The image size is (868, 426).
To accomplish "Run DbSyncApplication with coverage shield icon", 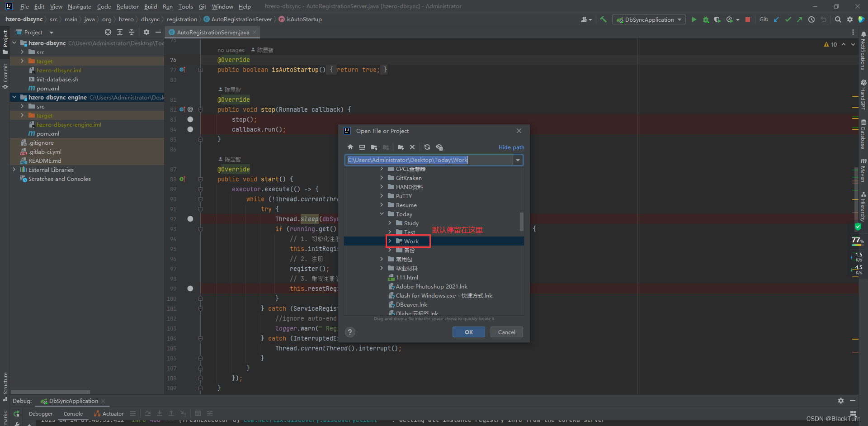I will click(x=717, y=19).
